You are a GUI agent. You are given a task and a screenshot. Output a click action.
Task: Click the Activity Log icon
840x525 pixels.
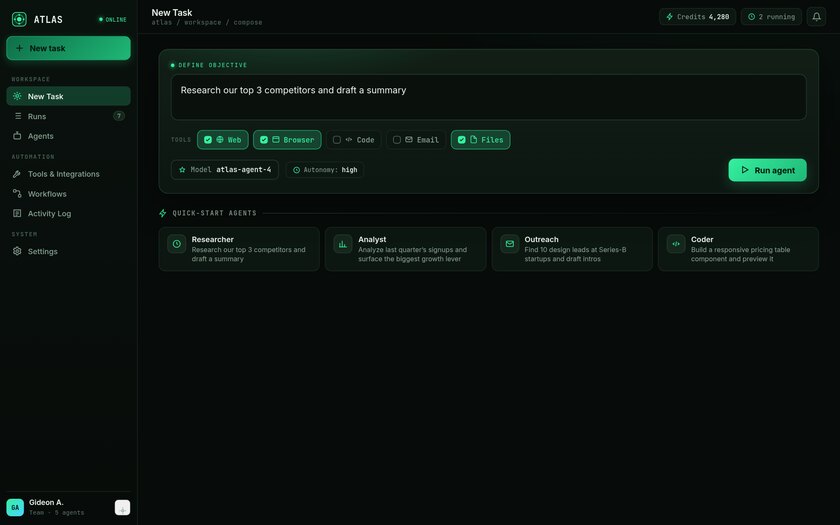pyautogui.click(x=17, y=213)
